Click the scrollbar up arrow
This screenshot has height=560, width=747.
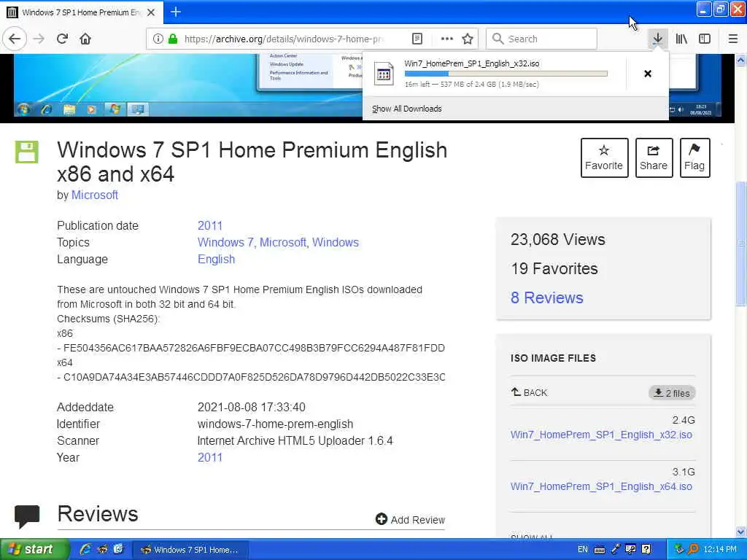click(740, 60)
